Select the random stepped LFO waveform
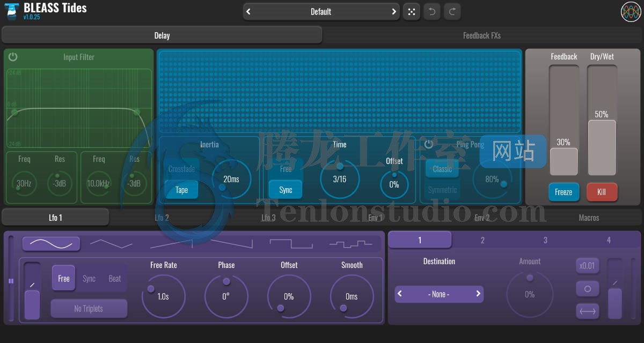The image size is (644, 343). [x=350, y=244]
